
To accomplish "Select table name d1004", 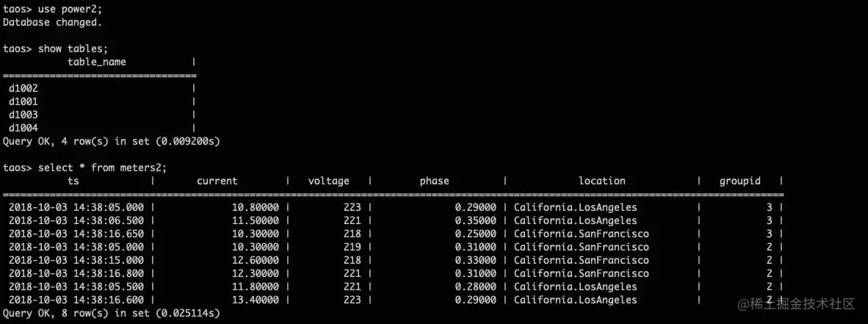I will 23,128.
